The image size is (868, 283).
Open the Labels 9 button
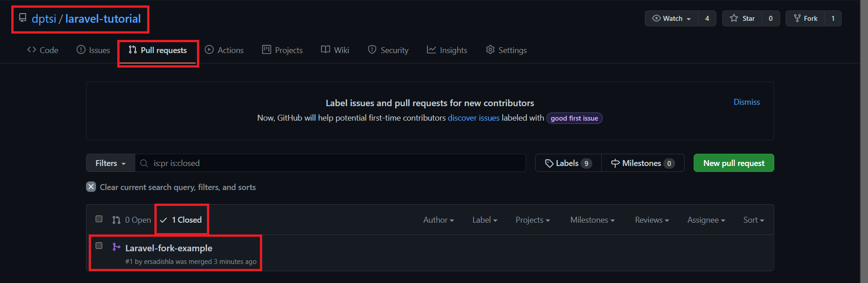[568, 163]
